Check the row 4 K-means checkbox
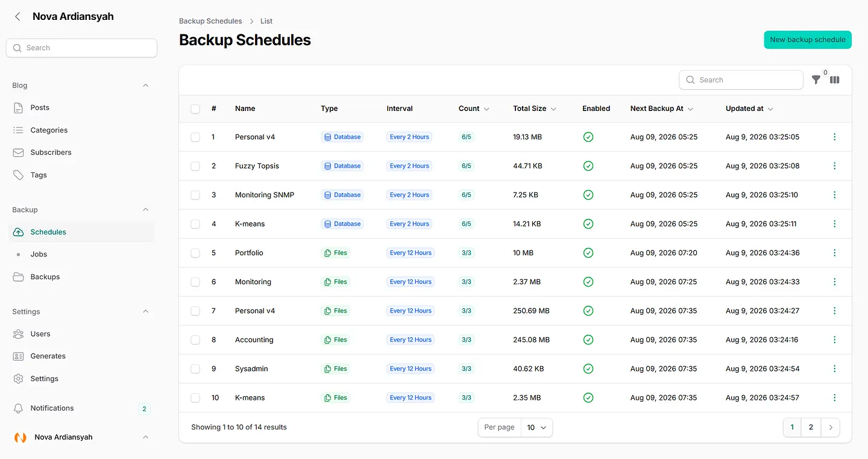Screen dimensions: 868x459 (x=195, y=224)
